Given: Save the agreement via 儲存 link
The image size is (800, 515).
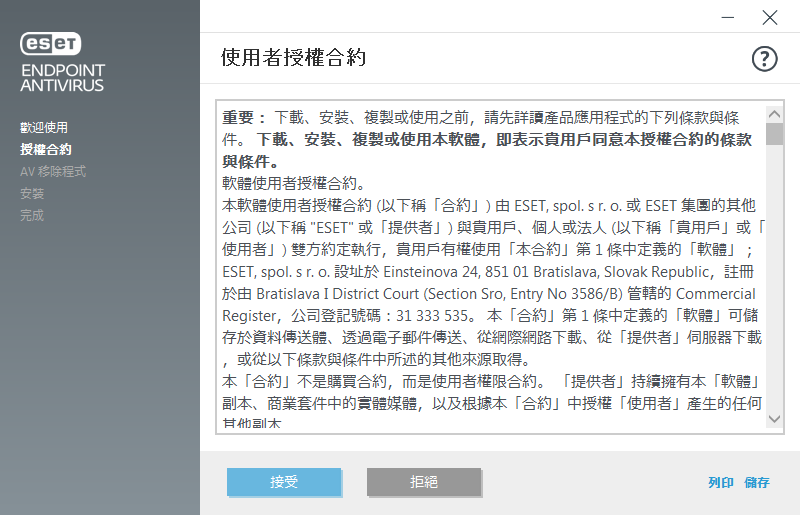Looking at the screenshot, I should point(757,482).
